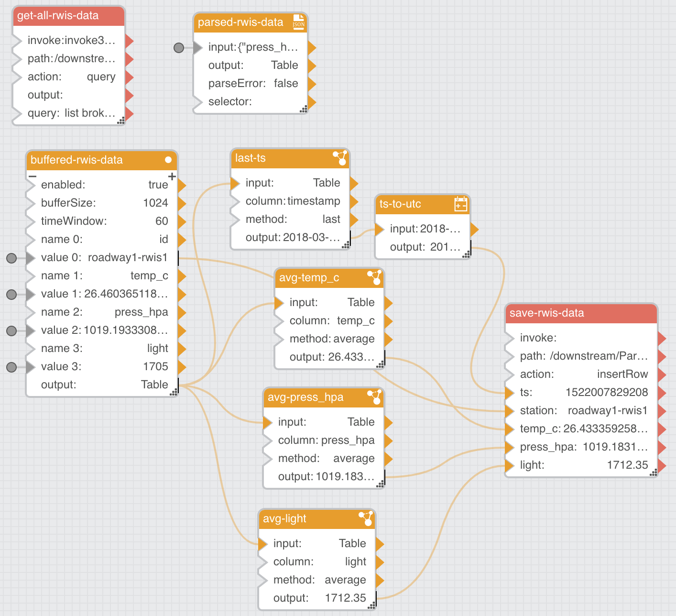The height and width of the screenshot is (616, 676).
Task: Select the last-ts block header
Action: point(290,158)
